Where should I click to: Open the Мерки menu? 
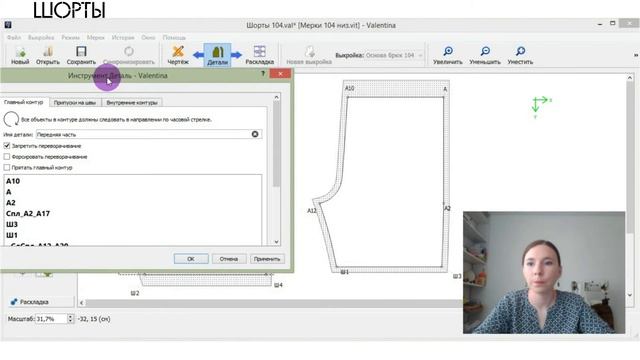tap(96, 38)
